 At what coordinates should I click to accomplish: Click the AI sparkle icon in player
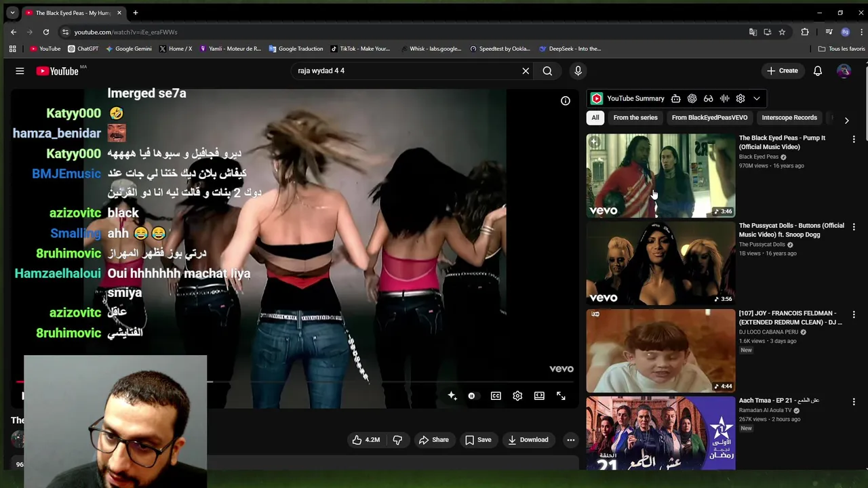tap(452, 396)
